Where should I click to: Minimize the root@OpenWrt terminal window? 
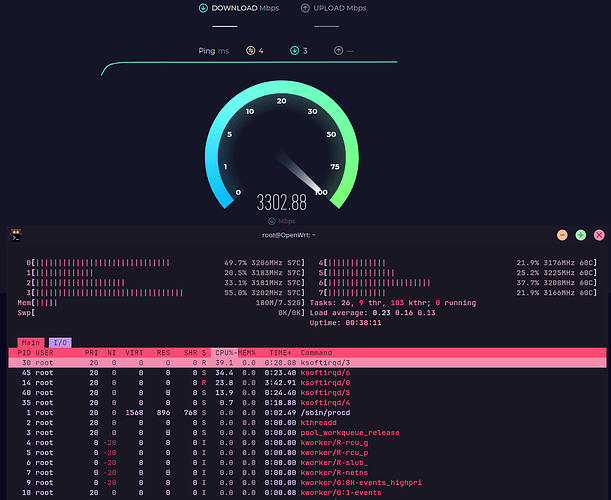562,235
